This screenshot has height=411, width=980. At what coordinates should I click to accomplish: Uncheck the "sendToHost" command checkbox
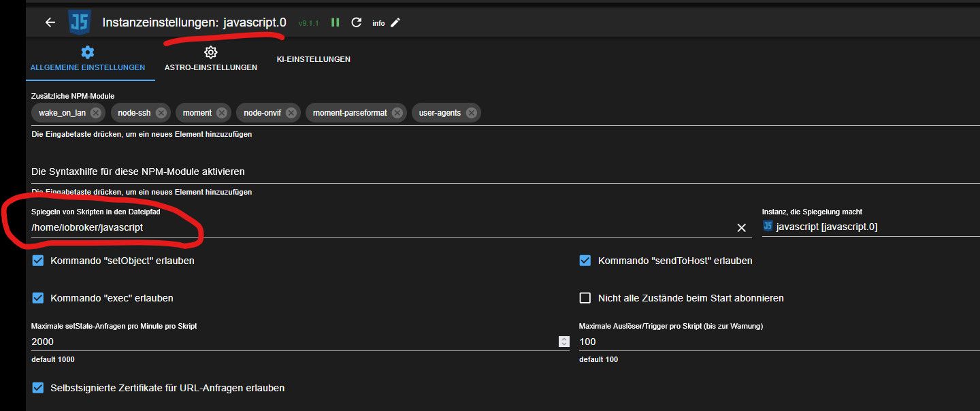585,261
